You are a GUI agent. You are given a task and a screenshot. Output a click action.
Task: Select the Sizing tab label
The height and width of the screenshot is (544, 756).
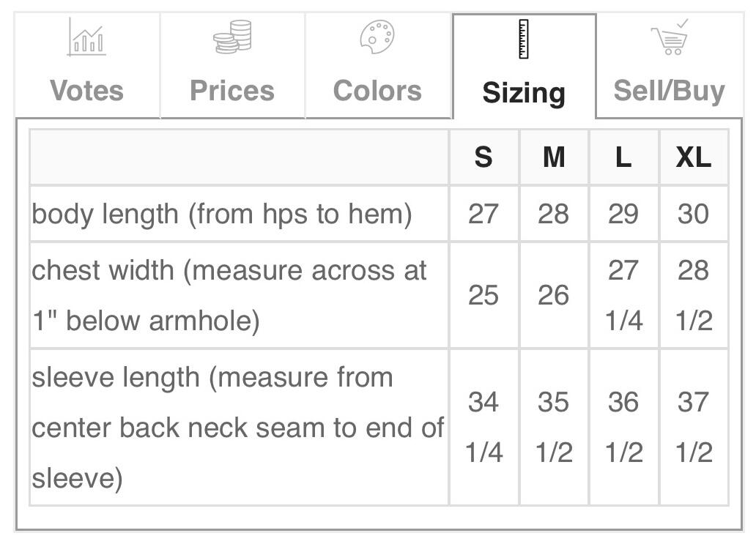(524, 93)
